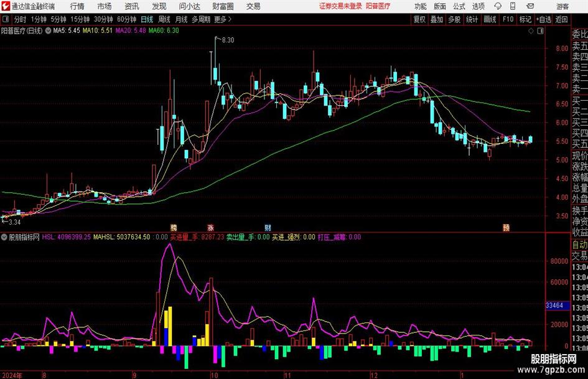
Task: Select the 日线 daily period tab
Action: coord(147,19)
